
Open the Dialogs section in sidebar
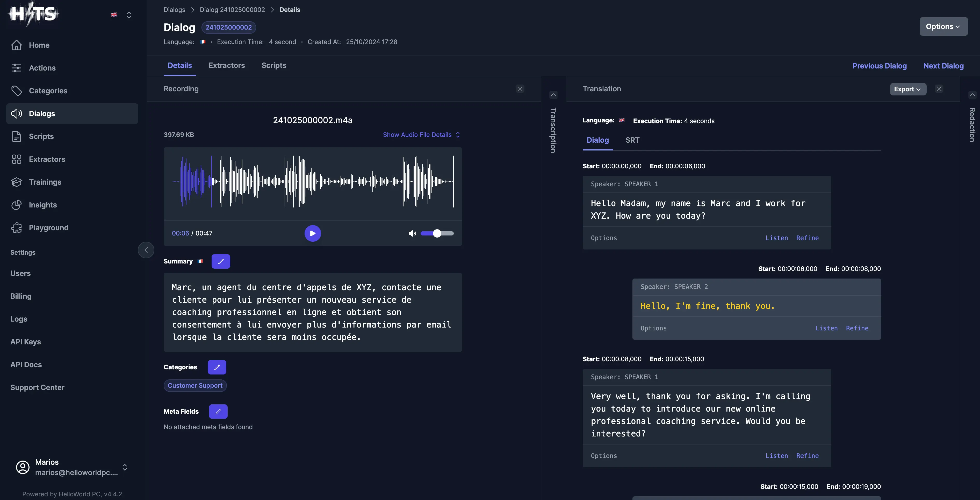(x=42, y=114)
